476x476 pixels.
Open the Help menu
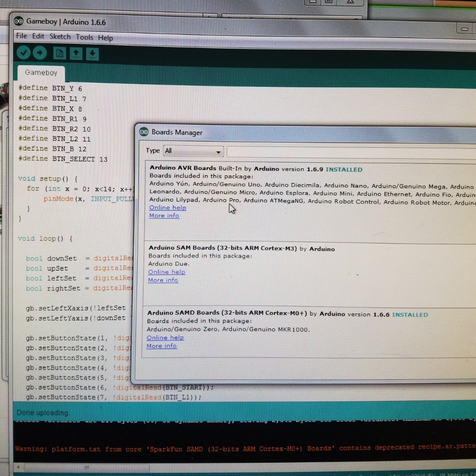click(x=105, y=38)
